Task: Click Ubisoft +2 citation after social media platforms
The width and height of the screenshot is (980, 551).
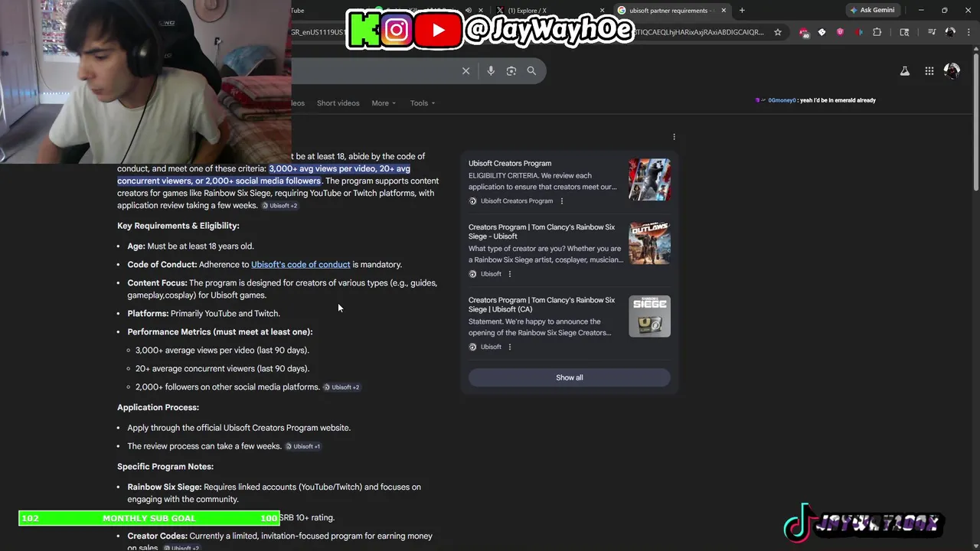Action: (x=341, y=387)
